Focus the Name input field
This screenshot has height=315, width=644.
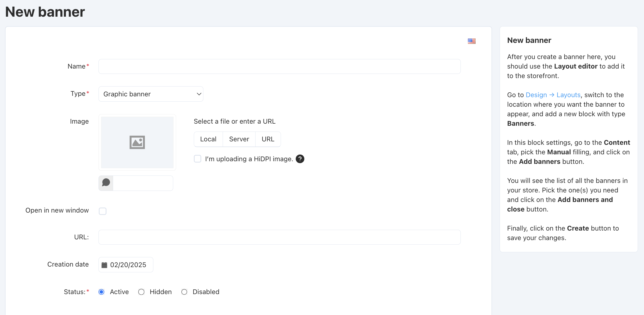coord(279,66)
